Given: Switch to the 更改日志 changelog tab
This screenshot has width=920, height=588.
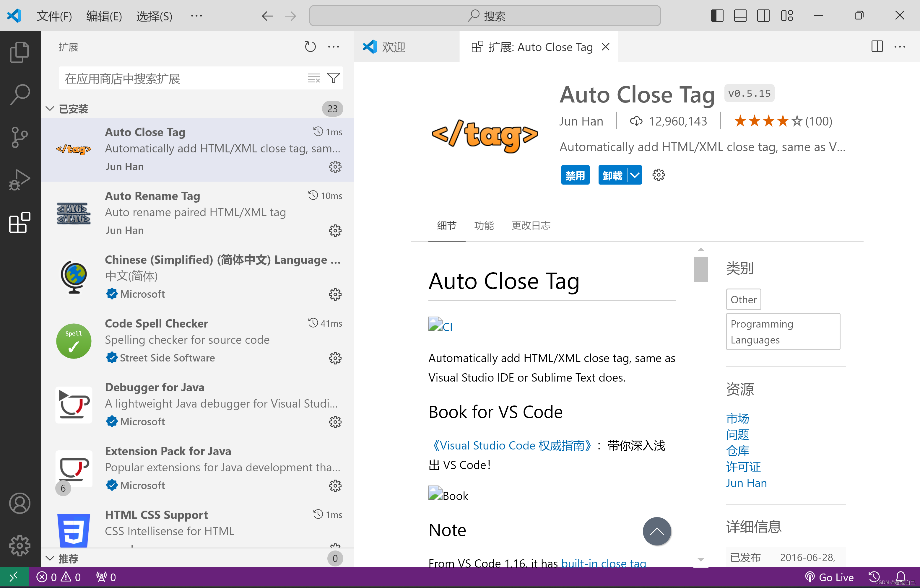Looking at the screenshot, I should point(531,226).
